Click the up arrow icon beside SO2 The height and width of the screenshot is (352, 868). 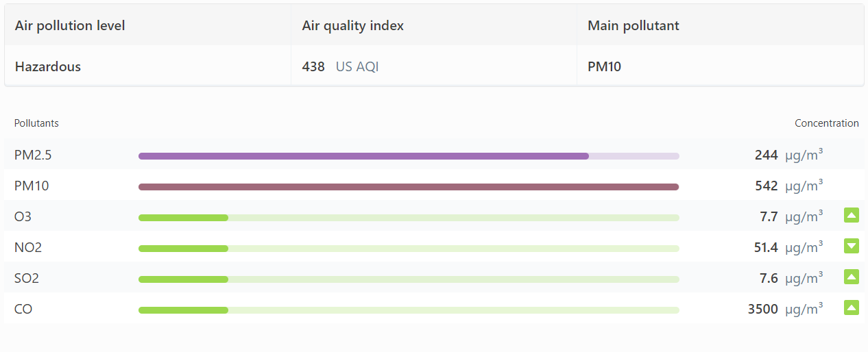click(851, 277)
